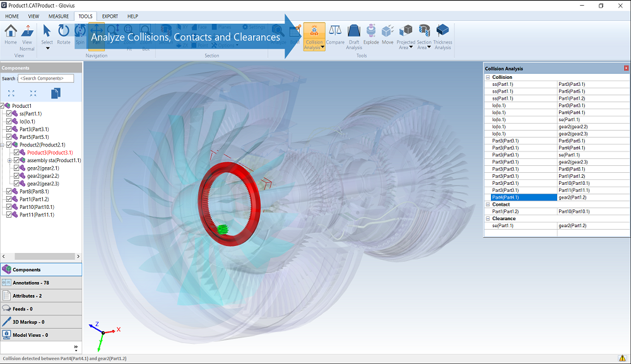
Task: Select Product3(Product3.1) in red text
Action: coord(50,153)
